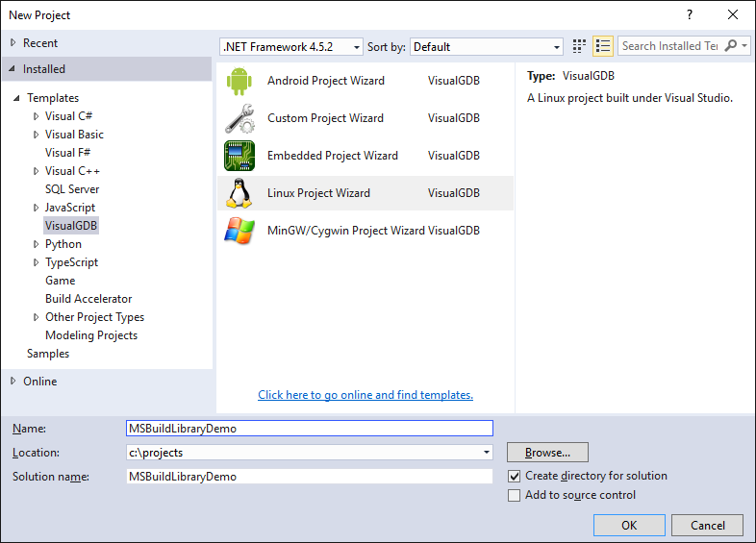This screenshot has height=543, width=756.
Task: Expand the Python node
Action: click(37, 244)
